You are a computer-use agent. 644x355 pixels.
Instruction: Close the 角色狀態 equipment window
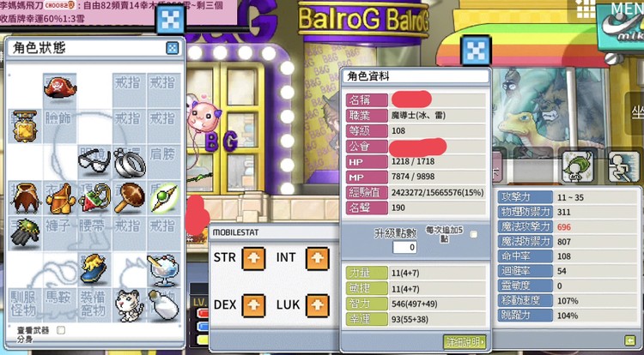pos(173,48)
